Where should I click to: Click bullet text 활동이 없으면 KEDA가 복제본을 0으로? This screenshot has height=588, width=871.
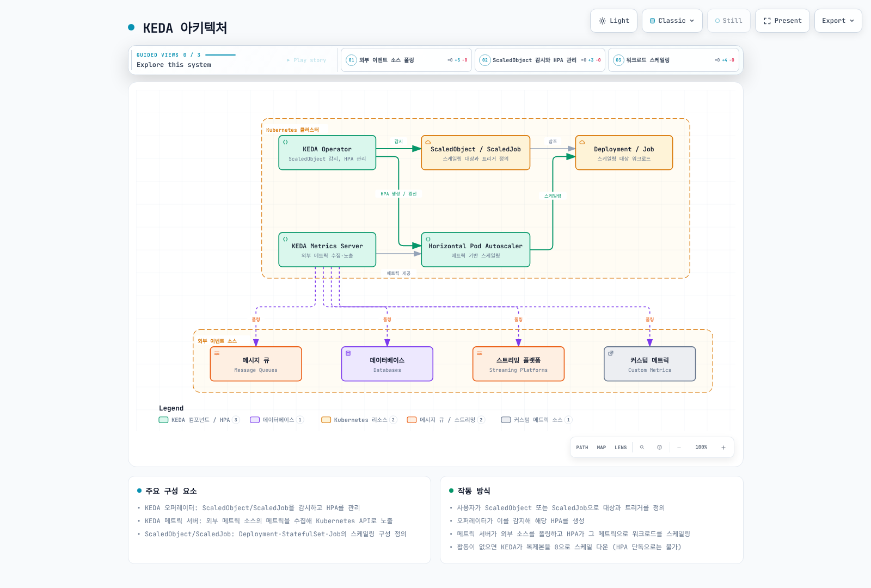click(569, 547)
